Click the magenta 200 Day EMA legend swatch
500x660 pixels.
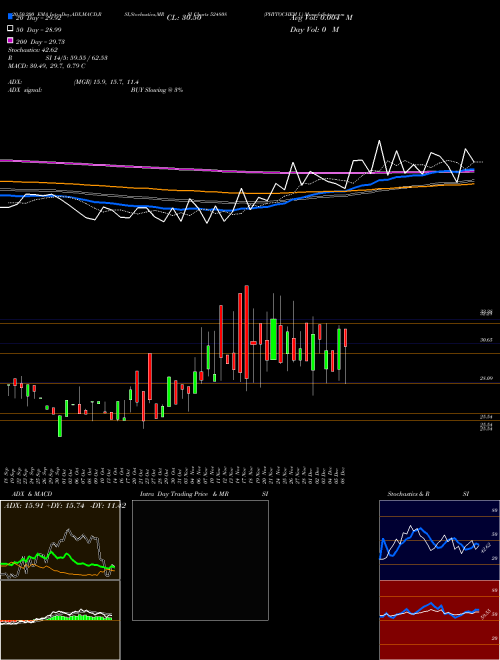pyautogui.click(x=11, y=40)
